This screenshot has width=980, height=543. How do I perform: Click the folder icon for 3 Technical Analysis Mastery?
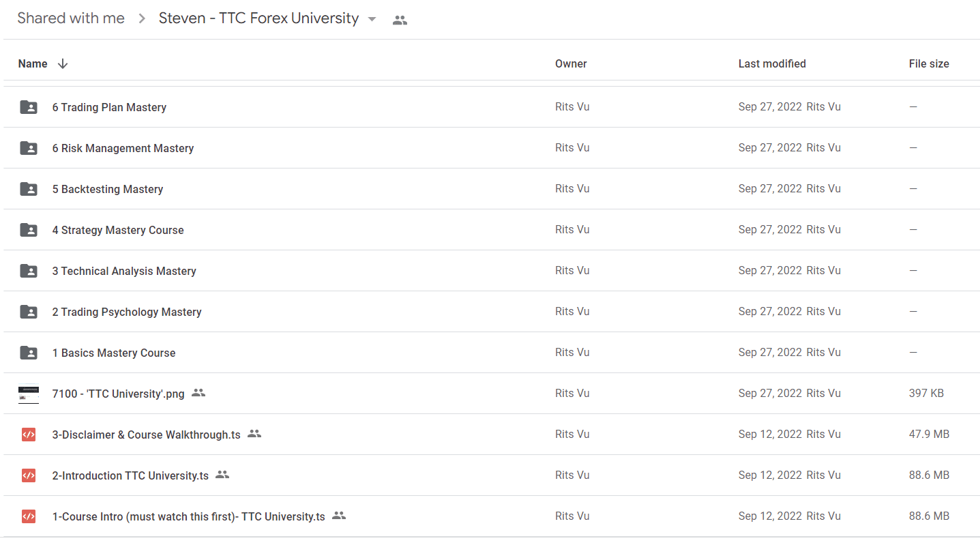coord(29,271)
